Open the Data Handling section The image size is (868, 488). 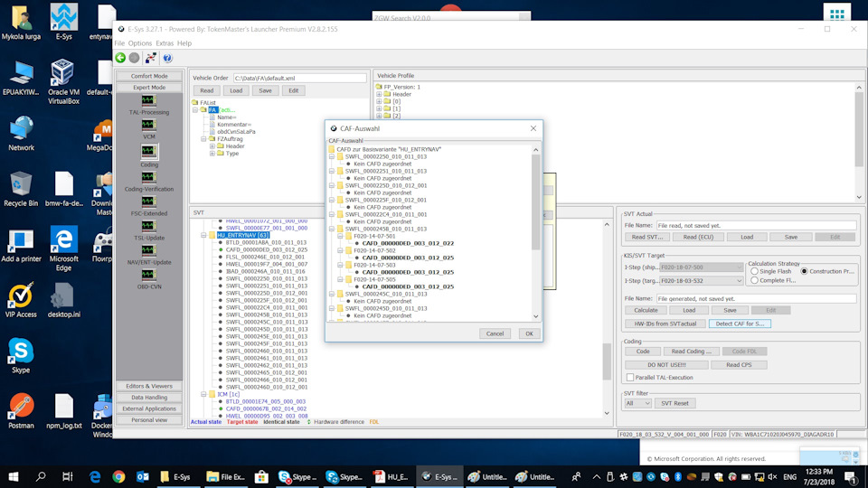tap(149, 398)
